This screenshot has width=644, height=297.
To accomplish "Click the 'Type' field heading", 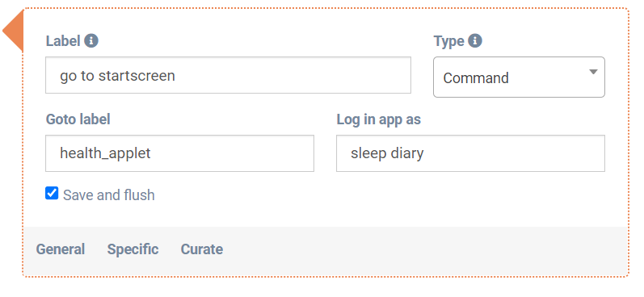I will (x=449, y=41).
